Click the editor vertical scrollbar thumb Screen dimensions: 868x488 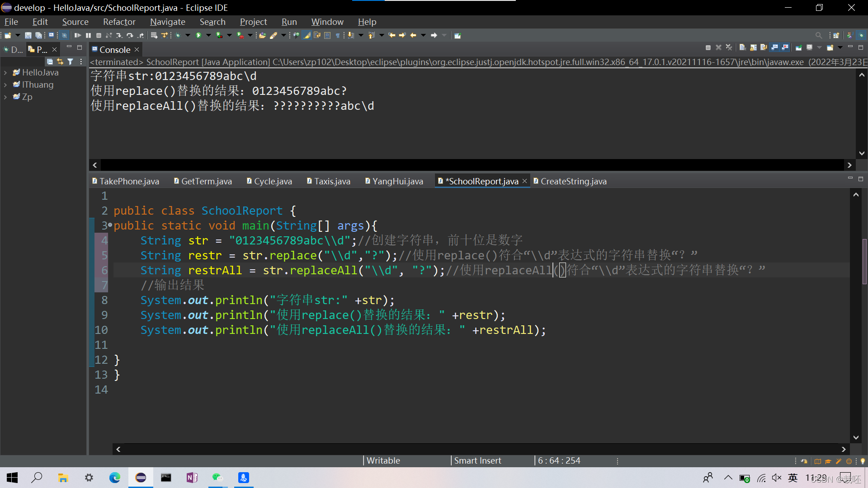pyautogui.click(x=864, y=261)
